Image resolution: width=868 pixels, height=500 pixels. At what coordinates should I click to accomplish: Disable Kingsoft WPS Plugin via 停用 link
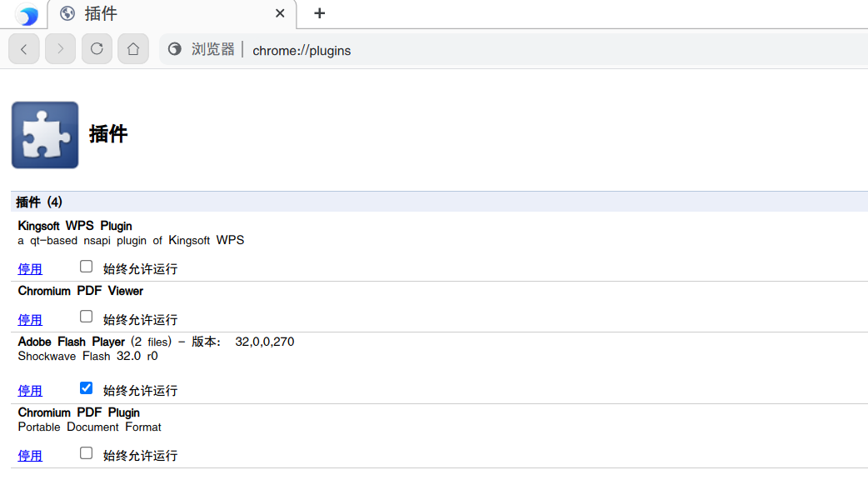pyautogui.click(x=30, y=269)
